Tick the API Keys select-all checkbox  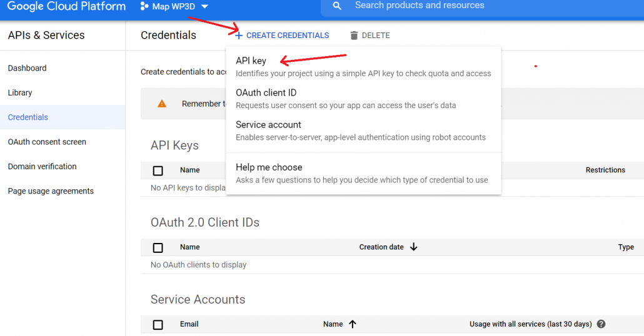click(158, 170)
